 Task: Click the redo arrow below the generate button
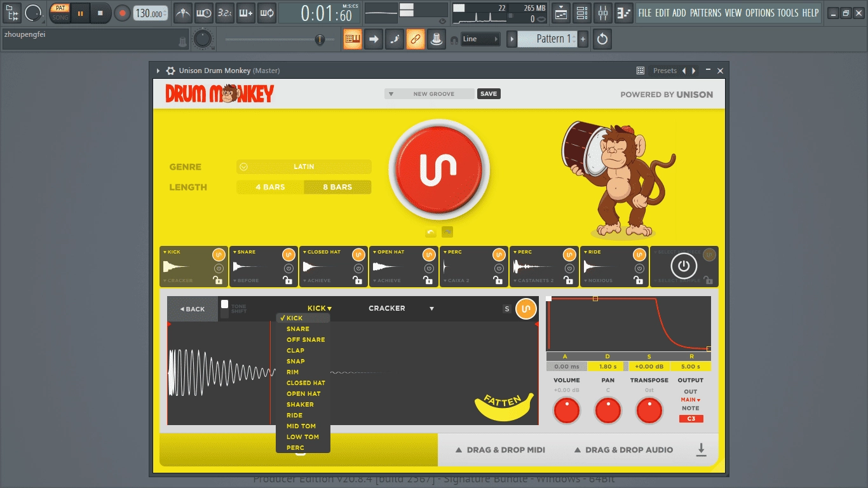tap(447, 233)
